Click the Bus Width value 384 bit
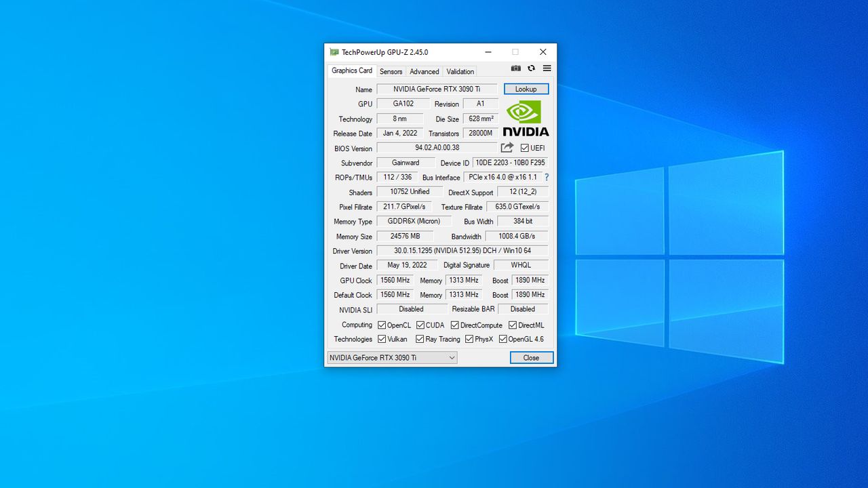 523,221
